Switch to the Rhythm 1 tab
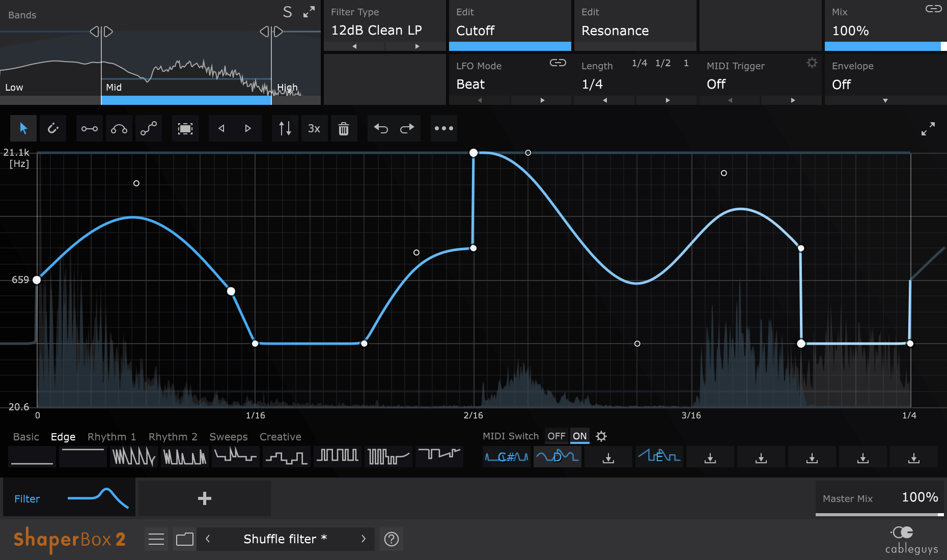This screenshot has width=947, height=560. click(x=112, y=436)
